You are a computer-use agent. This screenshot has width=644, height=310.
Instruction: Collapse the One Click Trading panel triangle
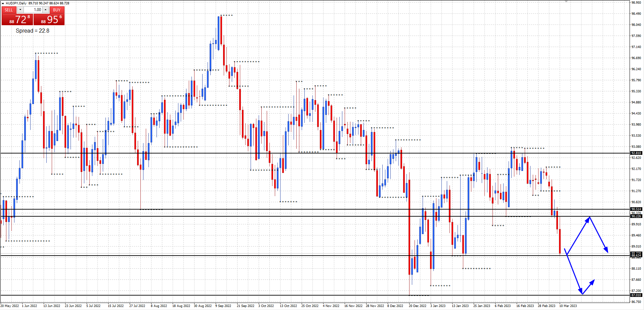(x=3, y=3)
